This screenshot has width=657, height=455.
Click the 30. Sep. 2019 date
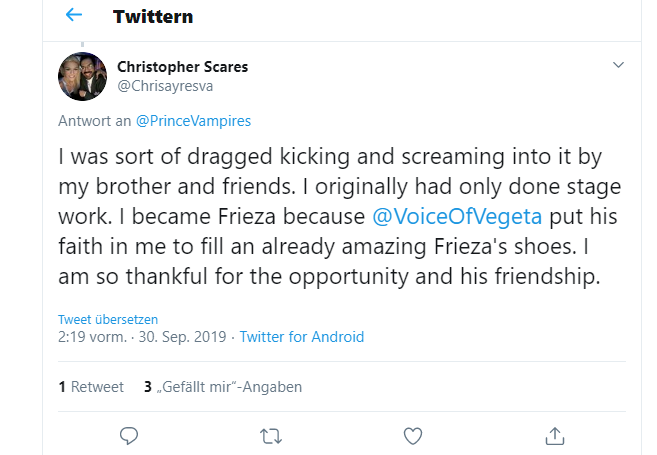(182, 337)
